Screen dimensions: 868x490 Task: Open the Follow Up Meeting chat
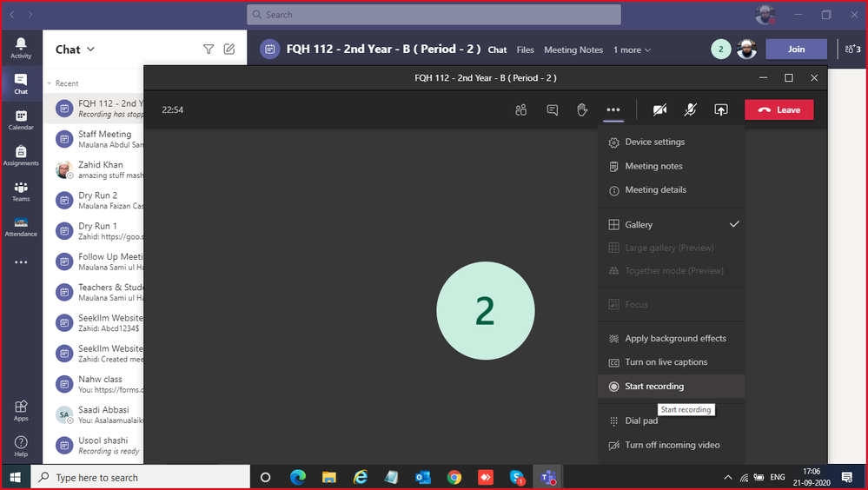pos(93,262)
